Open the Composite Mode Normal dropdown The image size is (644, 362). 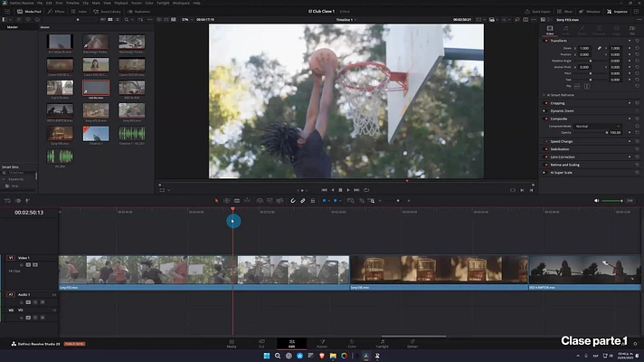[x=598, y=126]
